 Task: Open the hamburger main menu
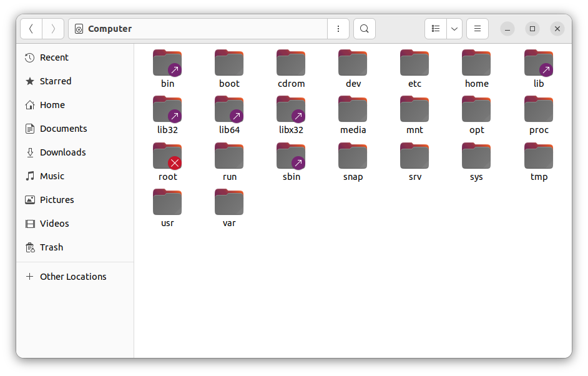click(x=478, y=29)
